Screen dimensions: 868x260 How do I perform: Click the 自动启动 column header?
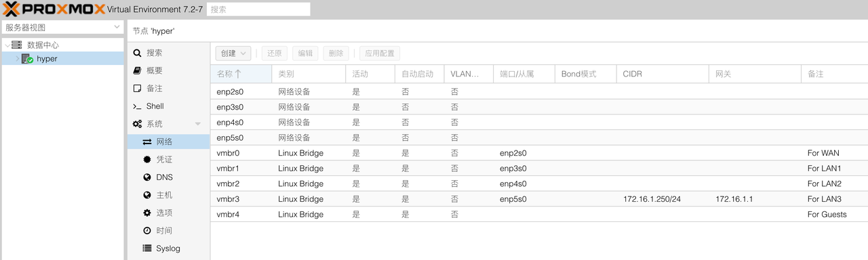pos(419,74)
